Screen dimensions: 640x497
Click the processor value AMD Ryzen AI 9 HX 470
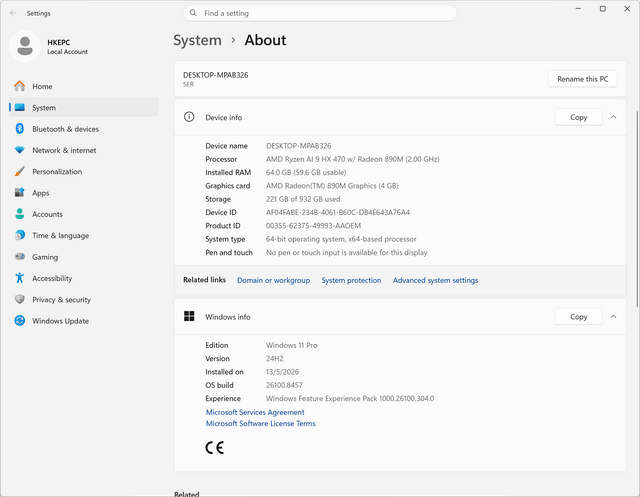353,159
